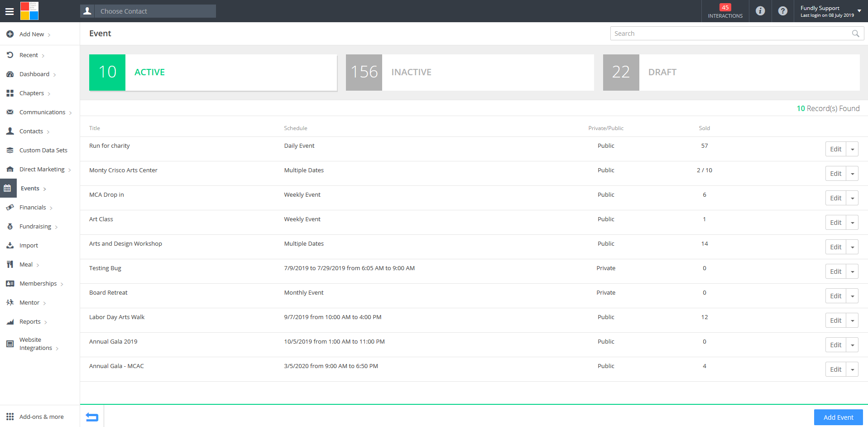The width and height of the screenshot is (868, 427).
Task: Click the Import download icon
Action: [10, 245]
